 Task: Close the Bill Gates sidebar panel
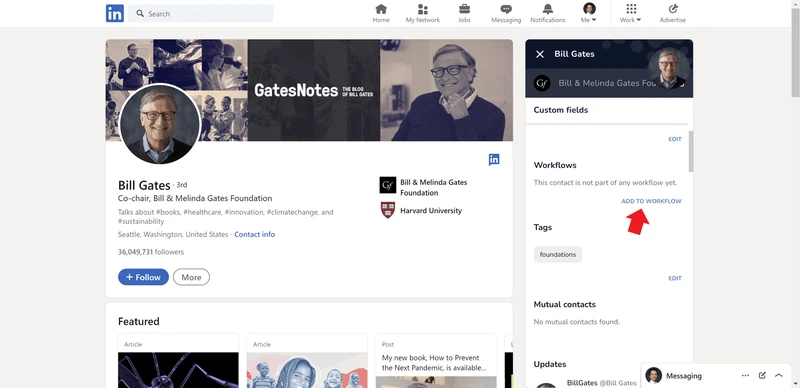pos(540,54)
